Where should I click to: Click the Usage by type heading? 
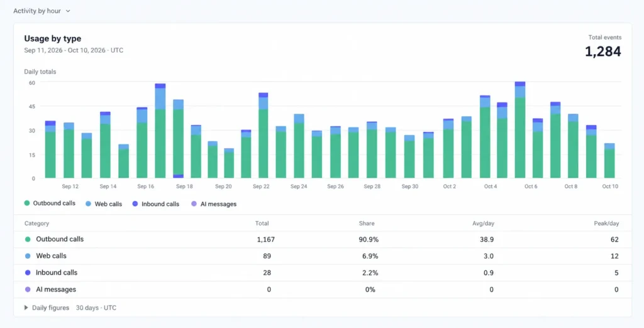[53, 38]
